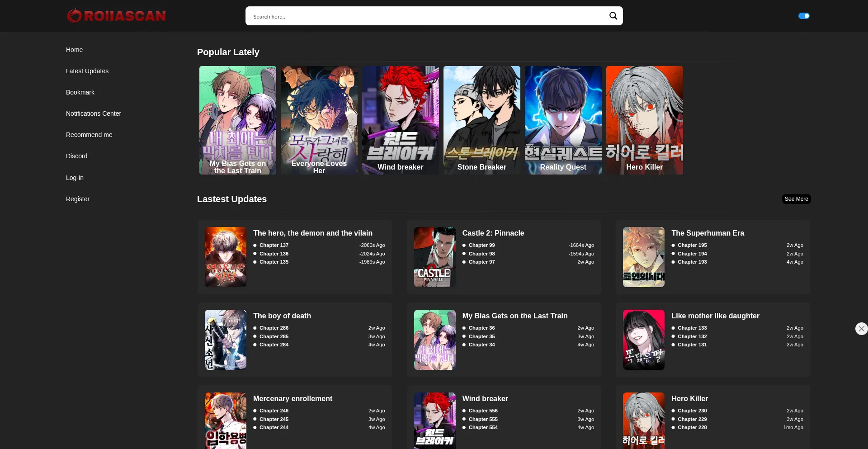868x449 pixels.
Task: Open Chapter 286 of The boy of death
Action: pyautogui.click(x=274, y=328)
